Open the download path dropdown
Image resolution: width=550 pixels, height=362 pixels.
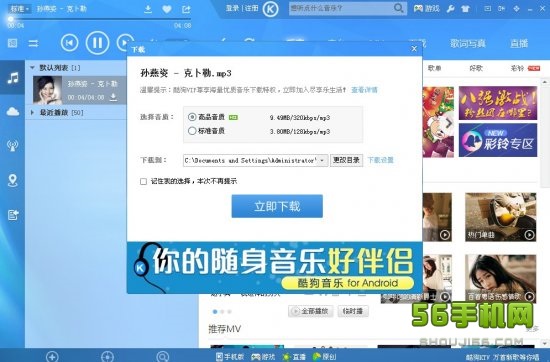tap(322, 160)
